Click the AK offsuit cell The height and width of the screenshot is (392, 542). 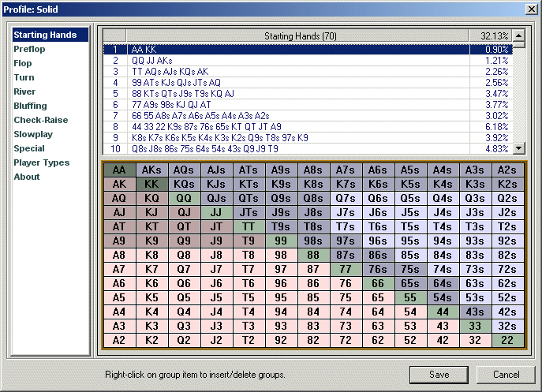coord(119,185)
